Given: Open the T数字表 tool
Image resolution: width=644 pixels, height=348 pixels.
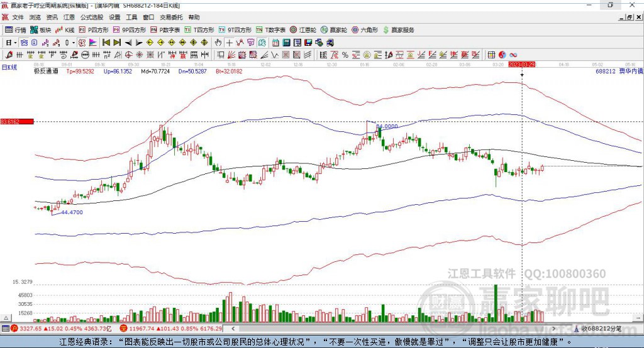Looking at the screenshot, I should coord(270,30).
